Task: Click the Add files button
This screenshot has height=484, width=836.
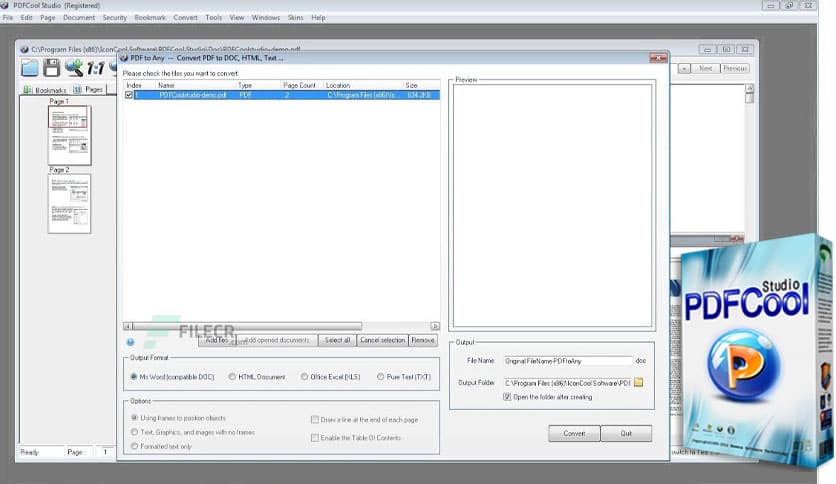Action: click(217, 340)
